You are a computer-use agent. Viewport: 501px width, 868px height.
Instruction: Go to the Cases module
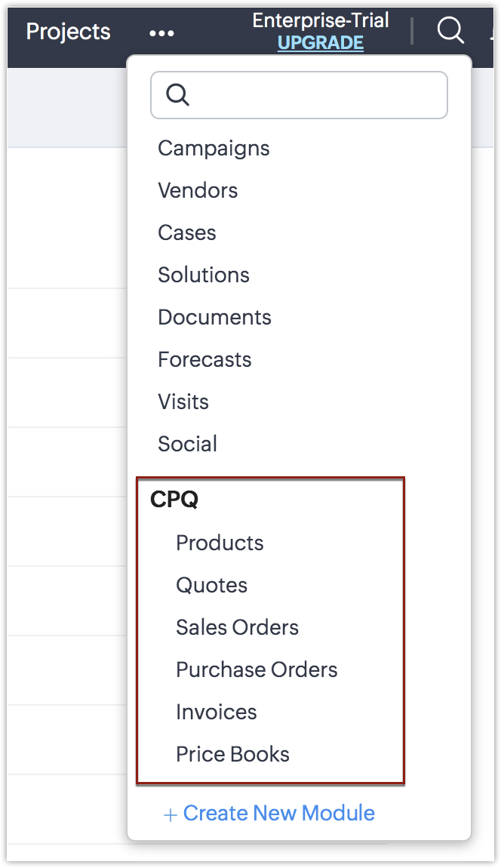click(187, 232)
